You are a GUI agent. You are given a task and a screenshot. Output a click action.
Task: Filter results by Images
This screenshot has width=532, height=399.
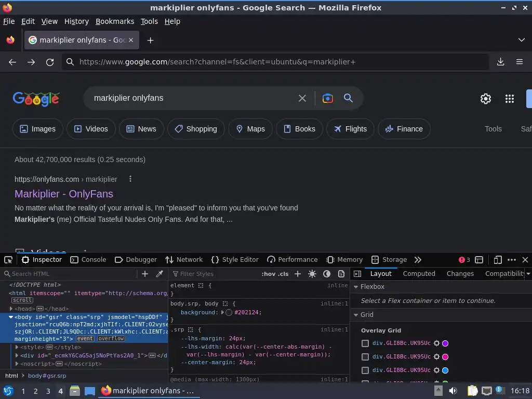tap(37, 129)
